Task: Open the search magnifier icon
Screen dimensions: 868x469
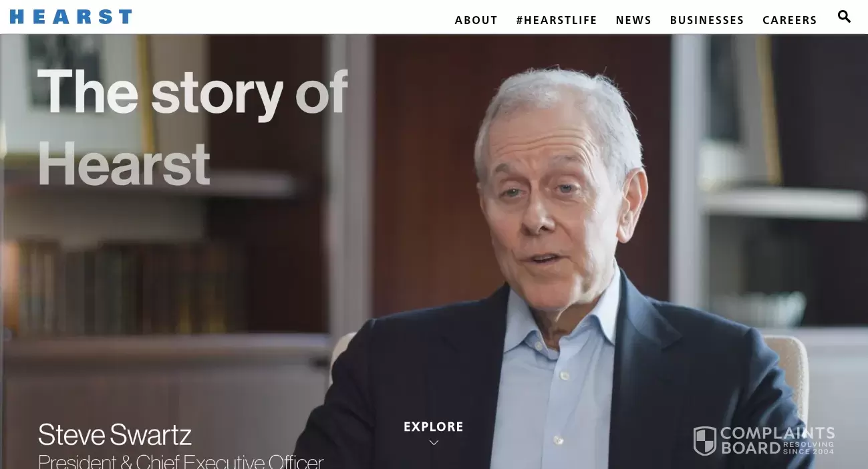Action: tap(844, 17)
